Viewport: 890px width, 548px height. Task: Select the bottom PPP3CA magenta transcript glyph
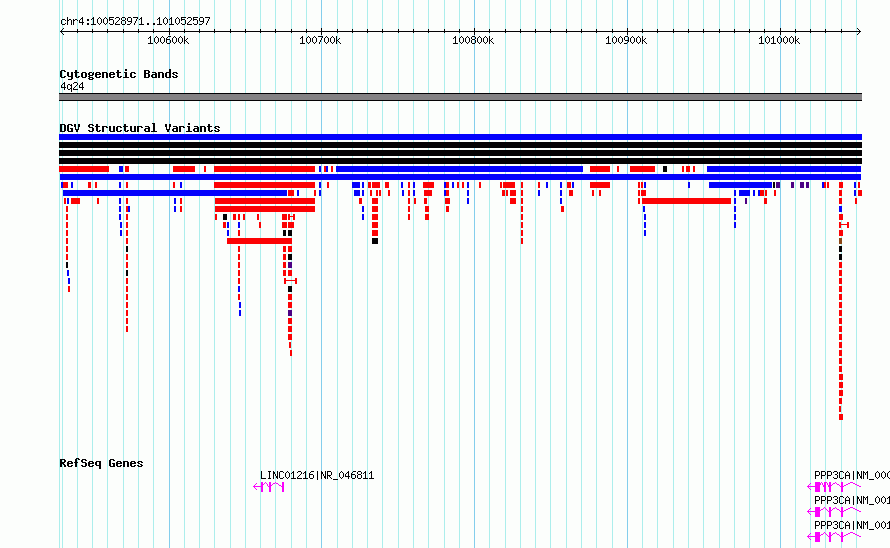[834, 537]
